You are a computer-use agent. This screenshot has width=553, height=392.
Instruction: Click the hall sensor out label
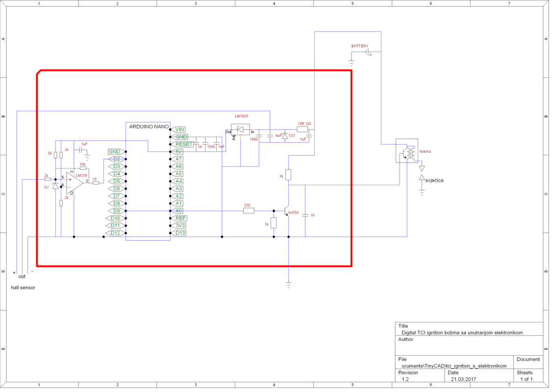pos(22,277)
